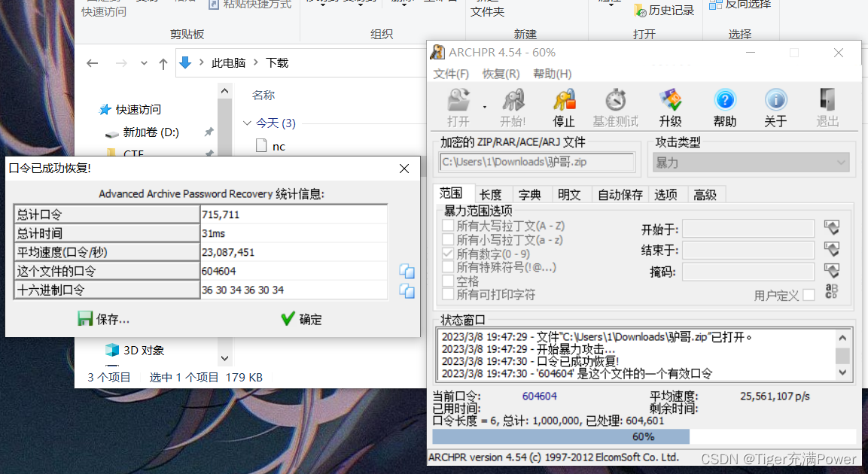Image resolution: width=868 pixels, height=474 pixels.
Task: Click the 保存... button in dialog
Action: (x=104, y=318)
